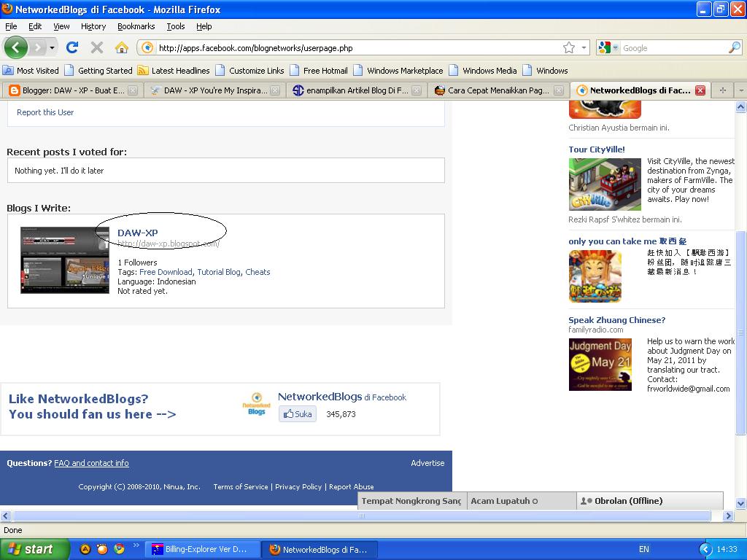The height and width of the screenshot is (560, 747).
Task: Open the Speak Zhuang Chinese? ad link
Action: [x=617, y=320]
